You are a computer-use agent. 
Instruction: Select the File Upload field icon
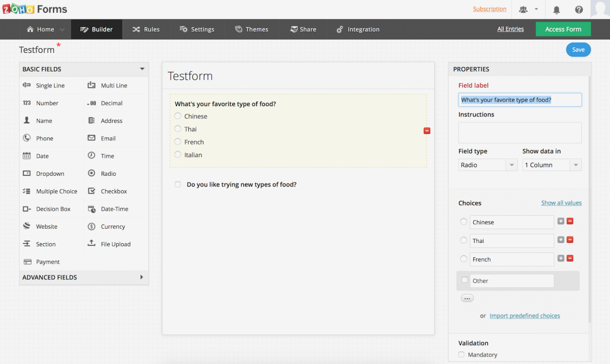(x=91, y=243)
